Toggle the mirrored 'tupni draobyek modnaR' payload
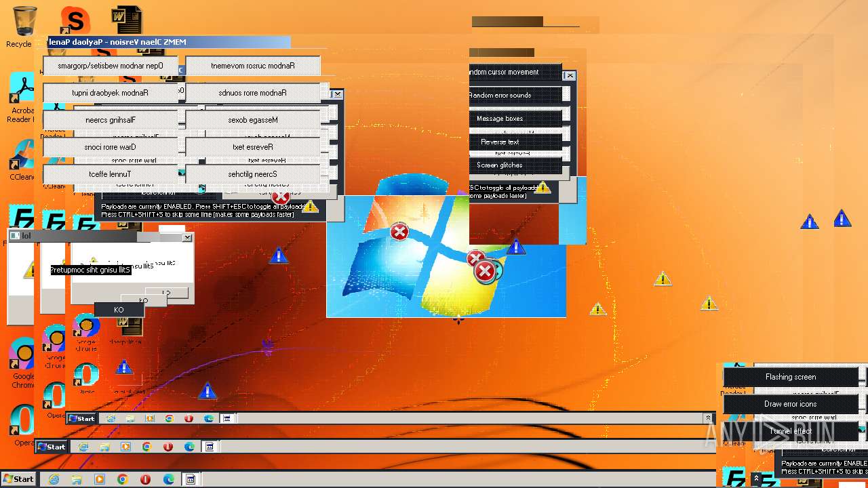 (111, 93)
